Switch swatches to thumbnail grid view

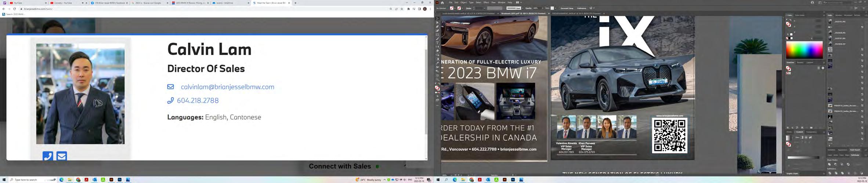coord(823,68)
